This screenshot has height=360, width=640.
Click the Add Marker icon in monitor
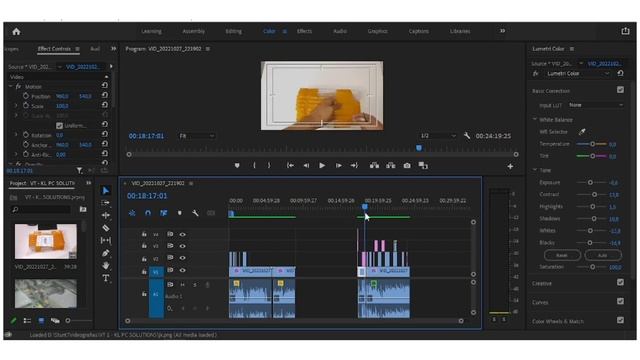[x=237, y=166]
